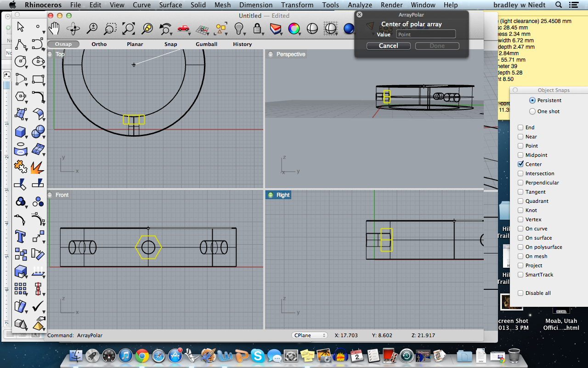This screenshot has width=588, height=368.
Task: Enable the Intersection object snap
Action: pyautogui.click(x=520, y=173)
